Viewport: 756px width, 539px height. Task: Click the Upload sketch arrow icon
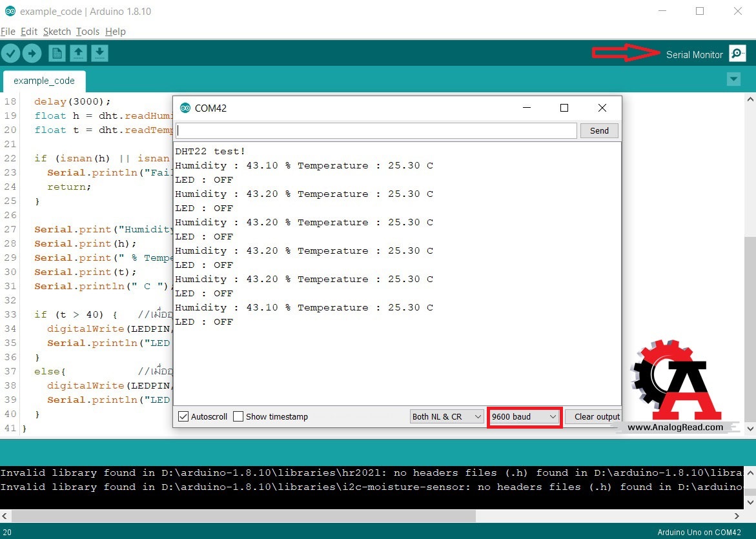[x=32, y=53]
